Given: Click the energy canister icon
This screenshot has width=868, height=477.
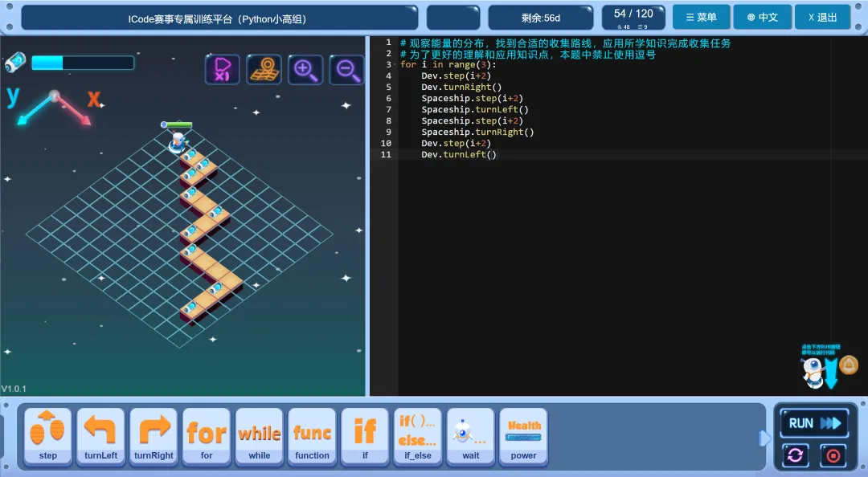Looking at the screenshot, I should (x=15, y=62).
